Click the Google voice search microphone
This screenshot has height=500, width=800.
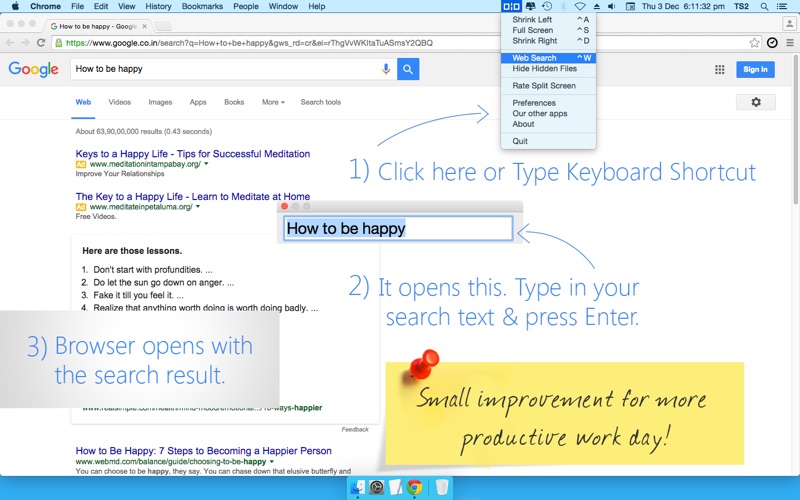coord(386,69)
